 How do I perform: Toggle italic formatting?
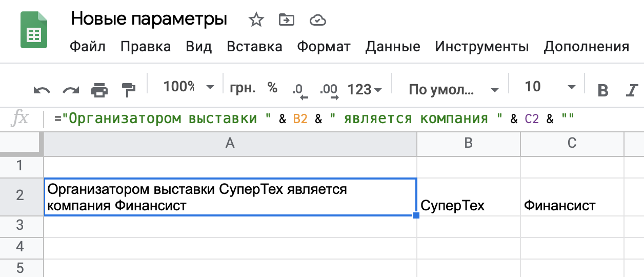point(632,91)
